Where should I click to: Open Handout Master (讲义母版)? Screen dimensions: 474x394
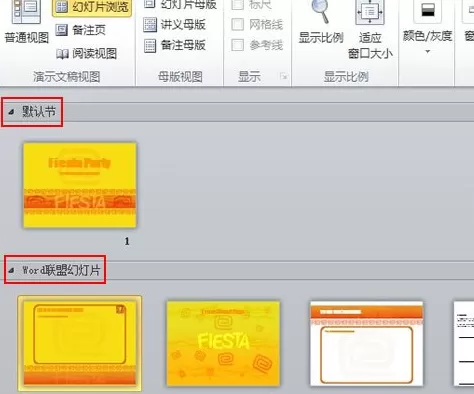[x=174, y=25]
